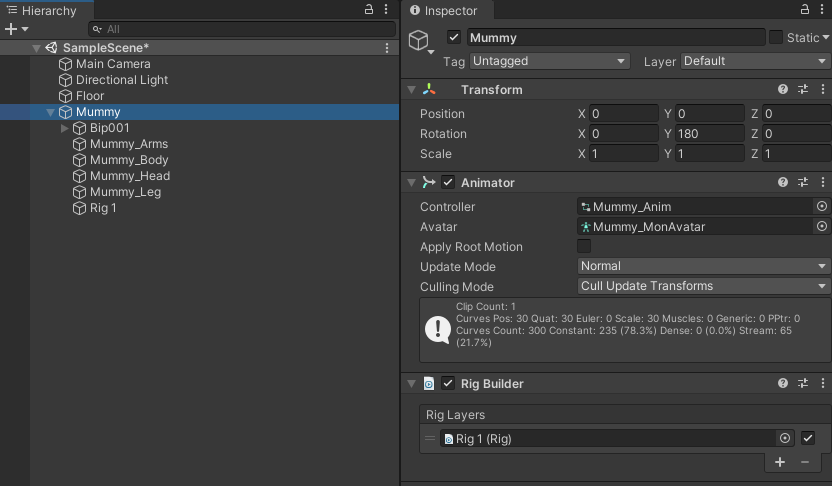Screen dimensions: 832x486
Task: Click the Mummy name field in Inspector
Action: click(x=616, y=37)
